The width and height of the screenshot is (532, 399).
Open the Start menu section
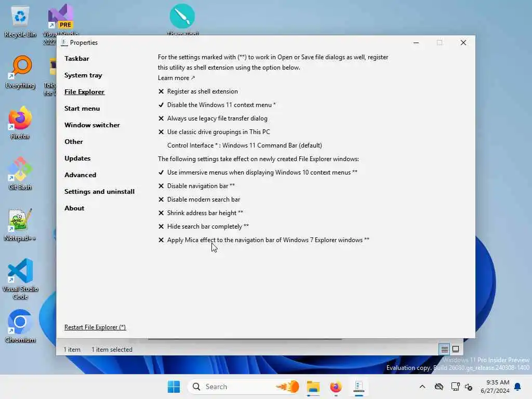pos(82,108)
